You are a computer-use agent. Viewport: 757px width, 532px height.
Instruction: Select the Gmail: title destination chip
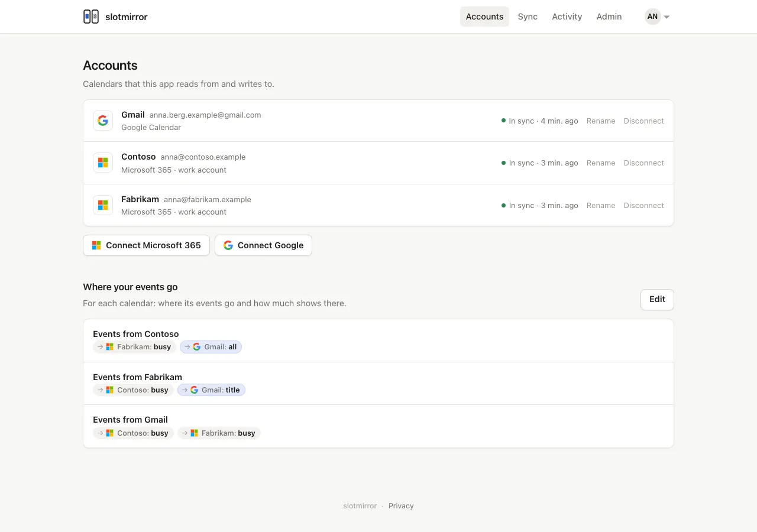(211, 390)
